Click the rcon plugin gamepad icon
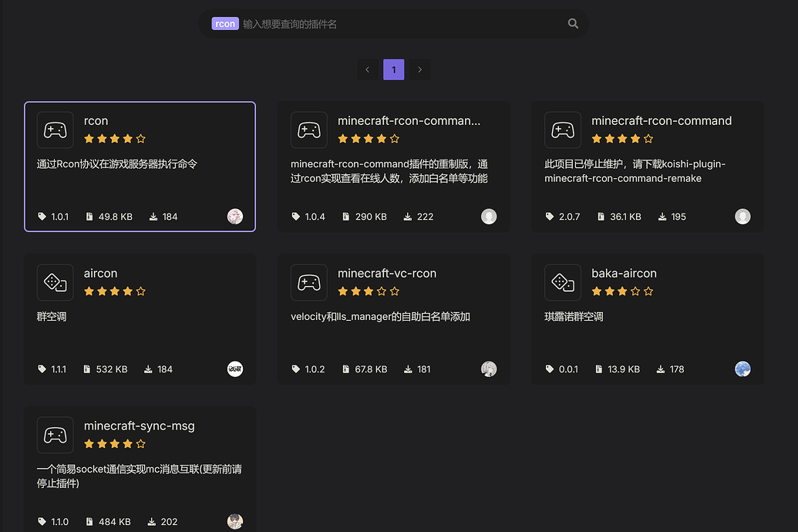This screenshot has width=798, height=532. (55, 130)
